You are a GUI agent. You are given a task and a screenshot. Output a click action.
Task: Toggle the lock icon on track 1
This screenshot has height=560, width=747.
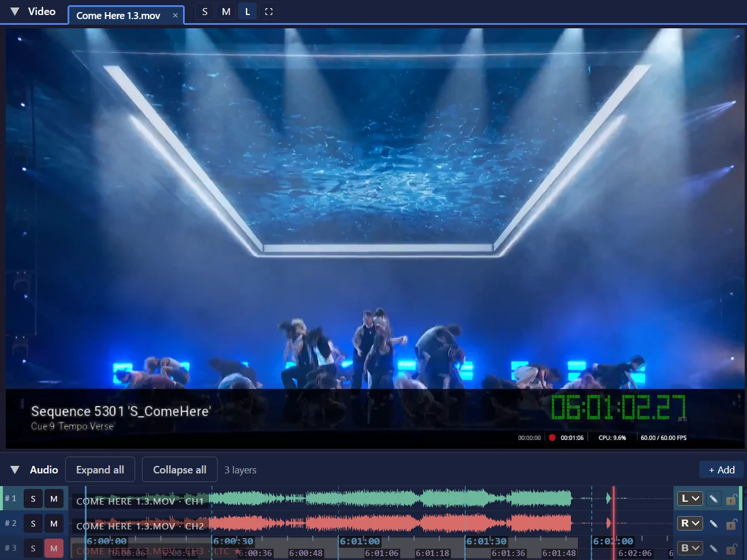coord(731,499)
